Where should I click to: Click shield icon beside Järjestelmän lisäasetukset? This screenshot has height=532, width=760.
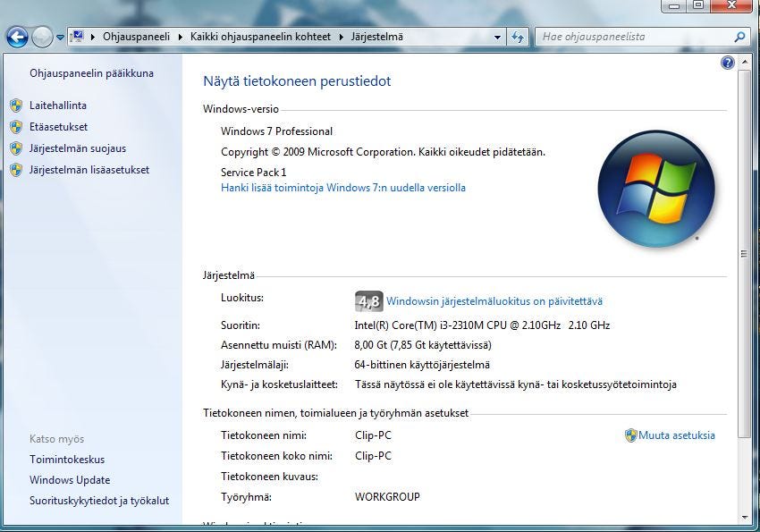coord(16,170)
